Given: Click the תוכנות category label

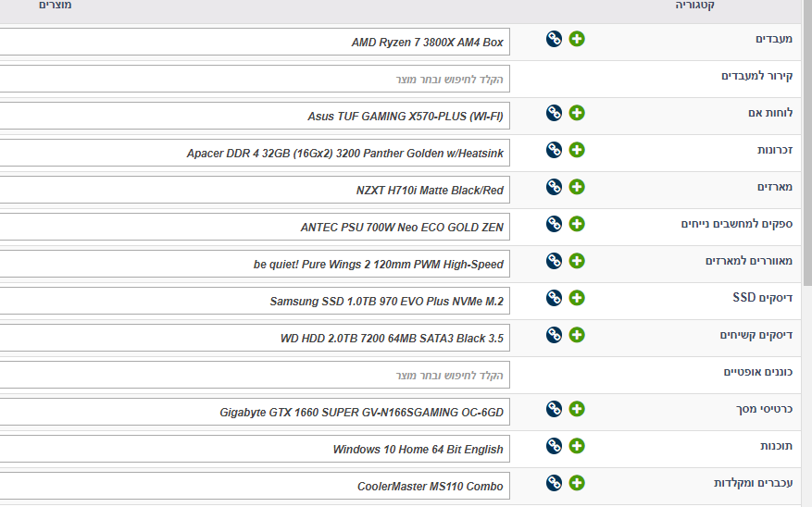Looking at the screenshot, I should click(776, 446).
